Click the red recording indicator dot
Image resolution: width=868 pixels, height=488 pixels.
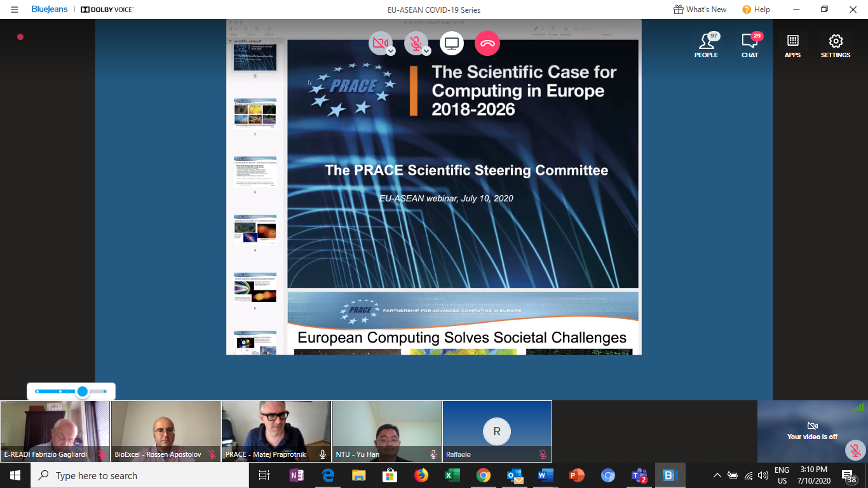(20, 37)
